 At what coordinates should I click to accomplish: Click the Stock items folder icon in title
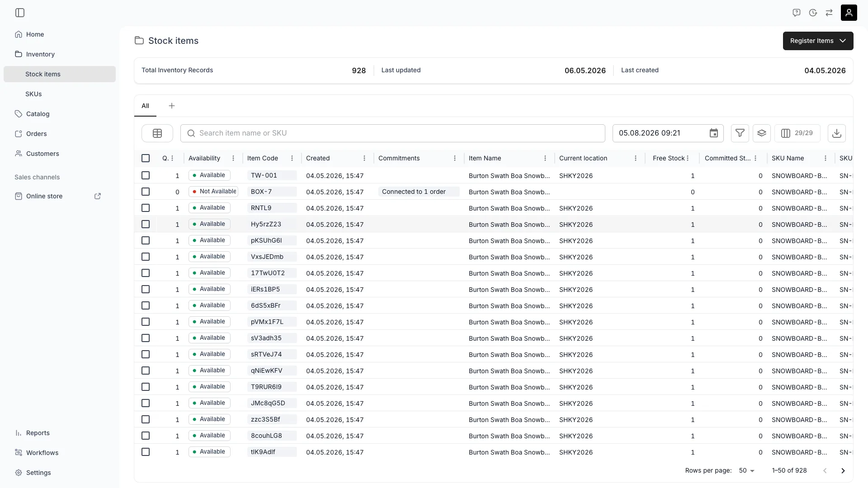[139, 41]
